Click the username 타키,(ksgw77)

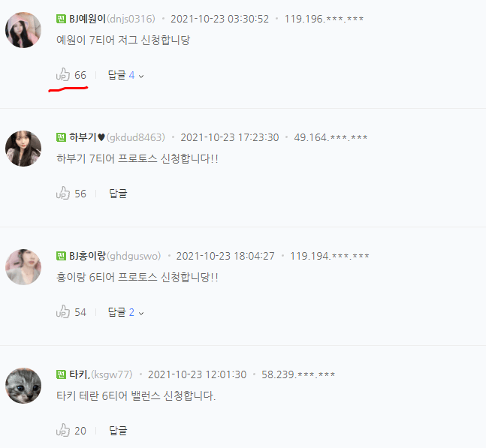[x=101, y=374]
